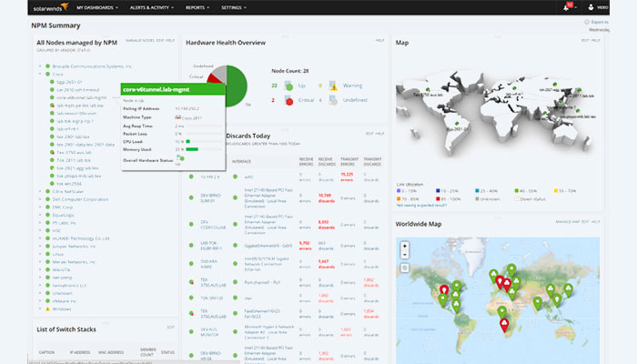Click the 85 - 100% link utilization swatch
Image resolution: width=637 pixels, height=364 pixels.
[438, 199]
